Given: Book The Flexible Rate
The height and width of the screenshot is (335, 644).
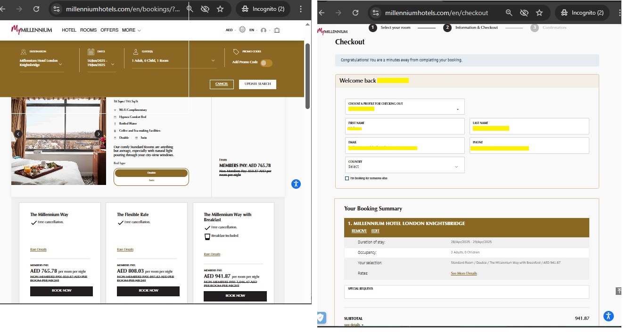Looking at the screenshot, I should [x=148, y=291].
